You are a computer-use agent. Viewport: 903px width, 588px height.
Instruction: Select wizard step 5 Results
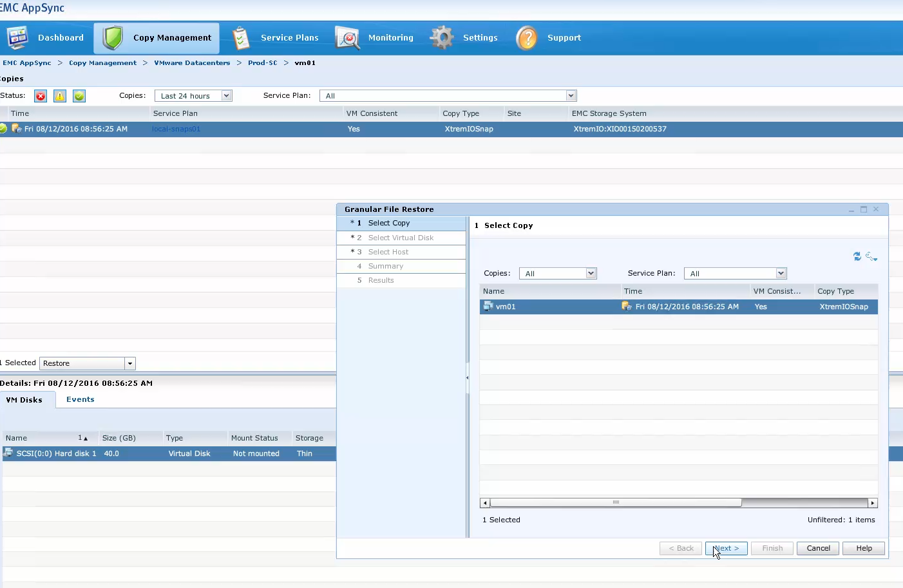[401, 280]
